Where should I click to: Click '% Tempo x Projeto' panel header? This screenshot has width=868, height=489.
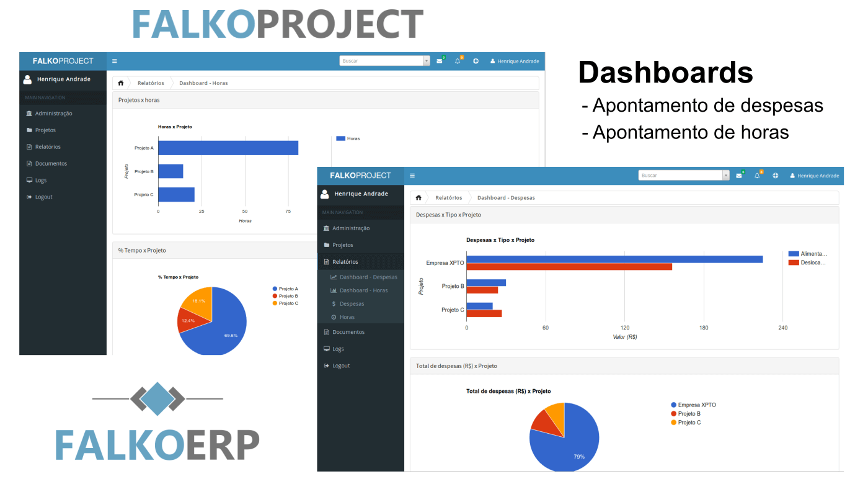click(x=215, y=251)
